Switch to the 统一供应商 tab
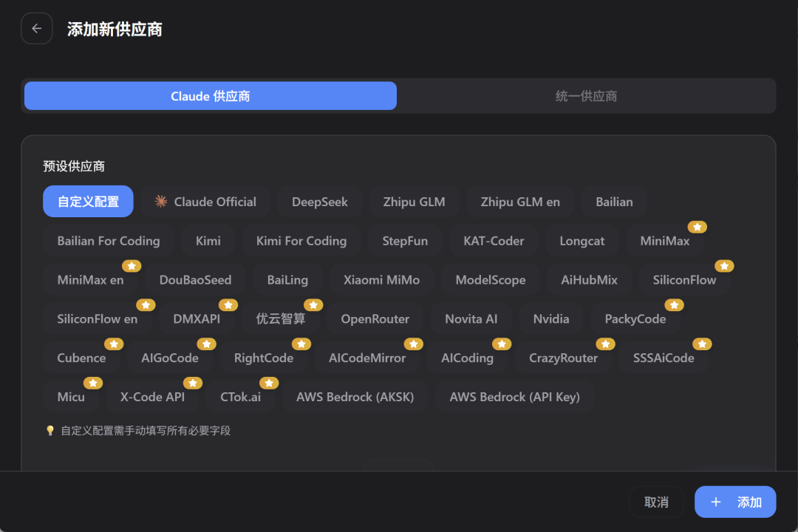The width and height of the screenshot is (798, 532). coord(587,95)
